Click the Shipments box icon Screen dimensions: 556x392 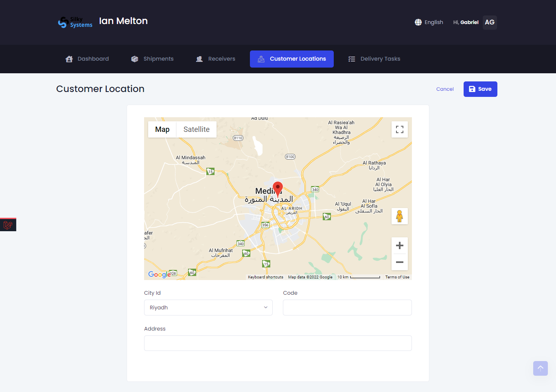coord(134,59)
